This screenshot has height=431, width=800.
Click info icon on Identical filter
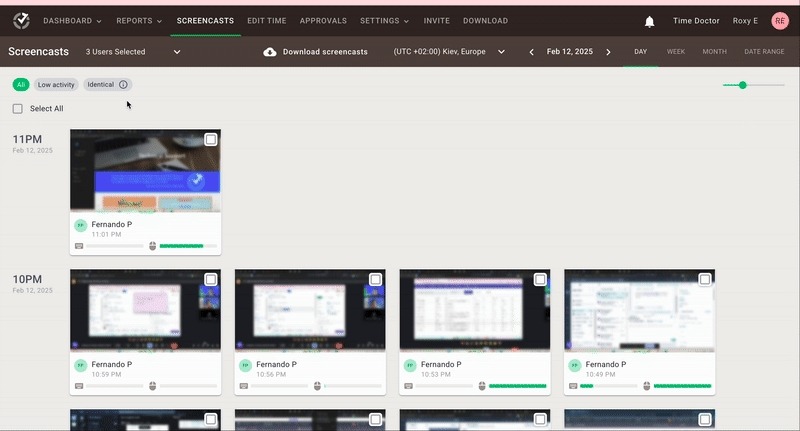(123, 85)
